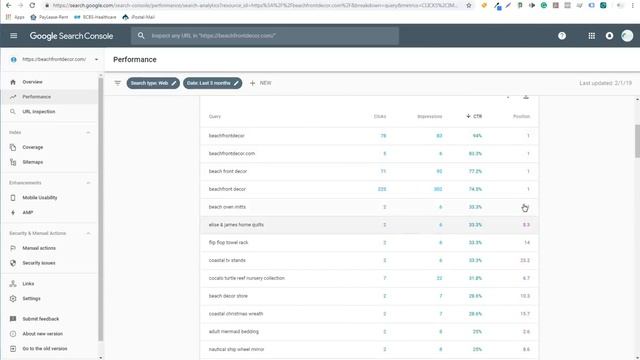640x360 pixels.
Task: Click the URL inspection magnifier icon
Action: coord(13,111)
